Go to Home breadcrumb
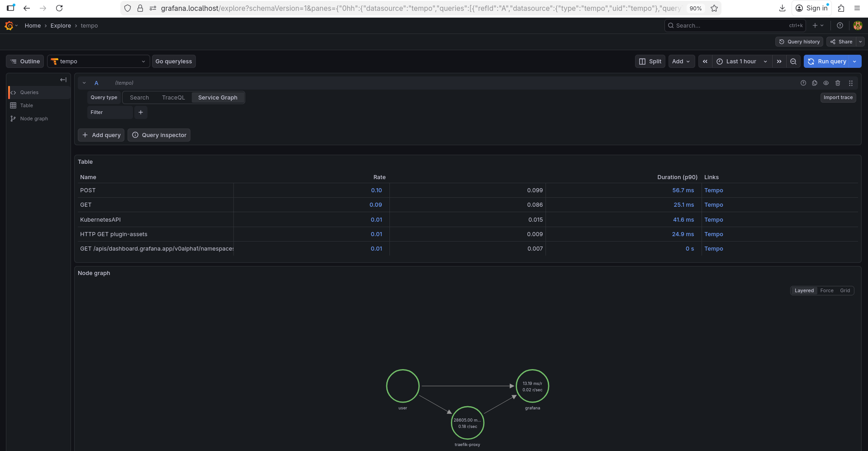Image resolution: width=868 pixels, height=451 pixels. (33, 26)
